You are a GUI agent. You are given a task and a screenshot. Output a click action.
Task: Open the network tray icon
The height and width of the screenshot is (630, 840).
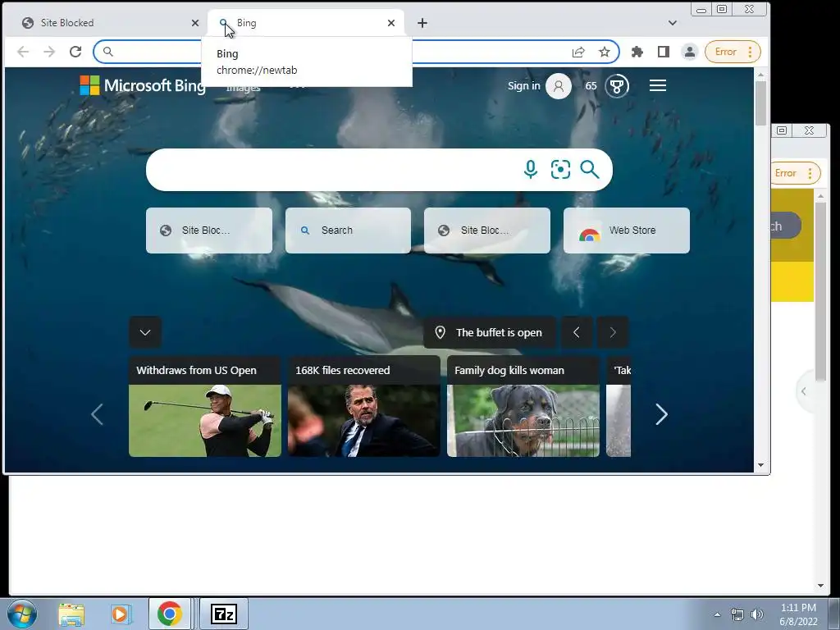coord(737,614)
